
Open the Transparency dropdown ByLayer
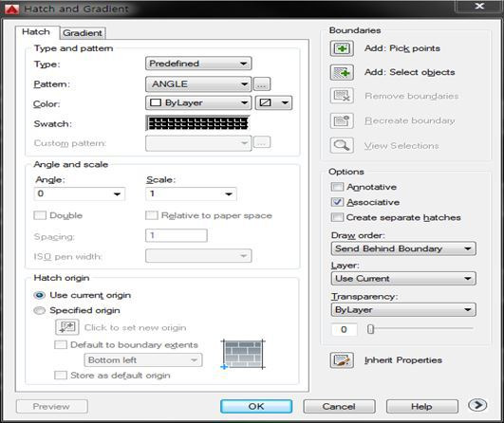403,310
